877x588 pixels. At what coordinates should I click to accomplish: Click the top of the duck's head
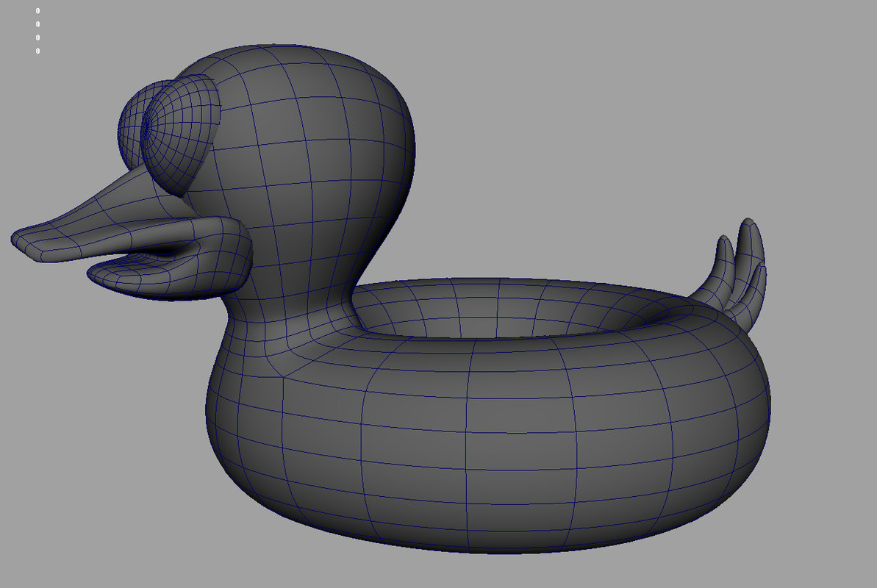click(x=309, y=59)
